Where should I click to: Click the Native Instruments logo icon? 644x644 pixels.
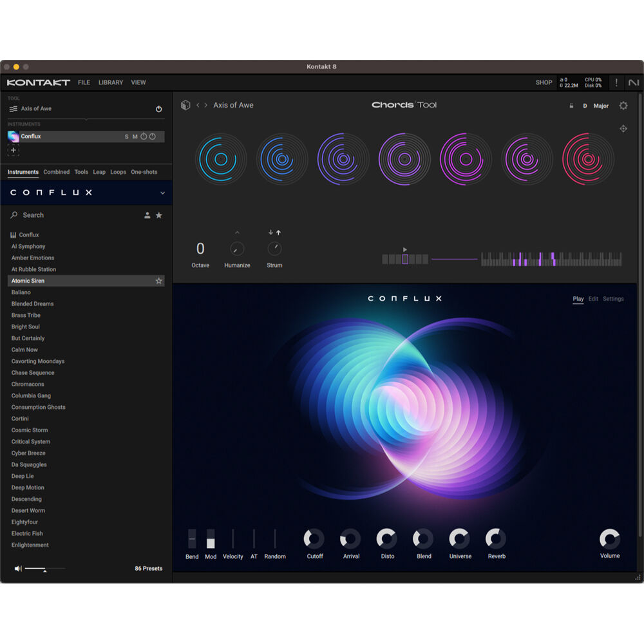[634, 82]
